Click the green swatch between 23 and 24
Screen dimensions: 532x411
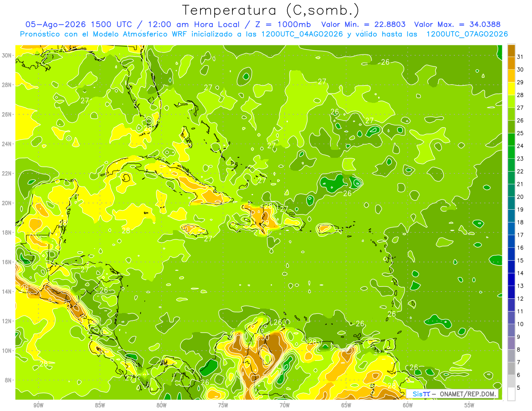[x=511, y=152]
